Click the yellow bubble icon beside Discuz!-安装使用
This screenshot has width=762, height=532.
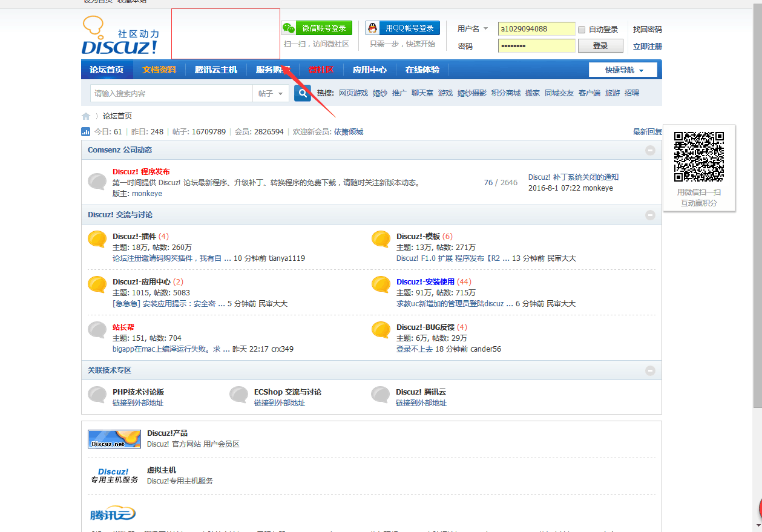tap(381, 285)
